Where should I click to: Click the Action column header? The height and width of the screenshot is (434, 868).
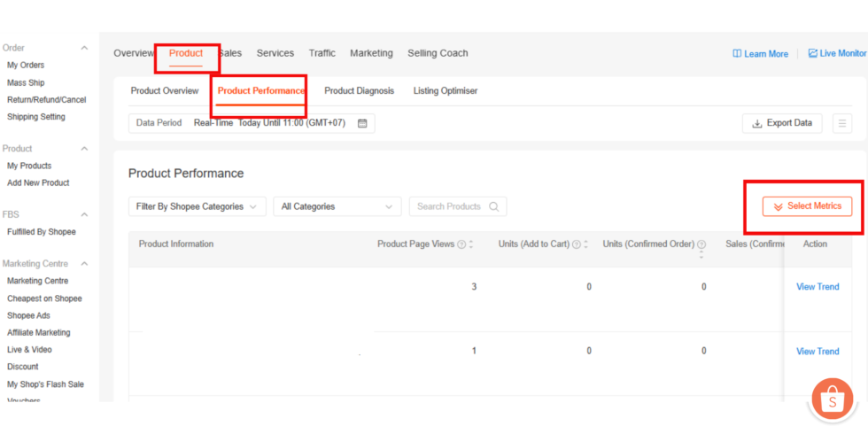[x=815, y=244]
